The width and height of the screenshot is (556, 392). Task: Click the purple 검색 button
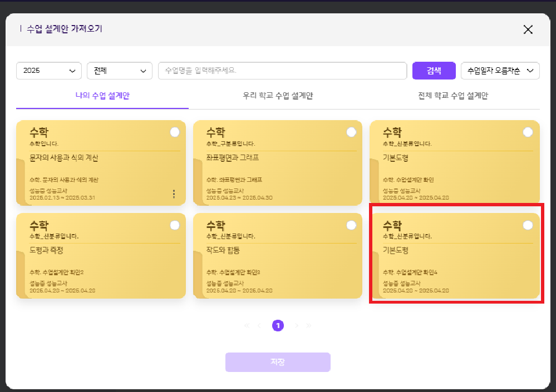click(x=434, y=71)
